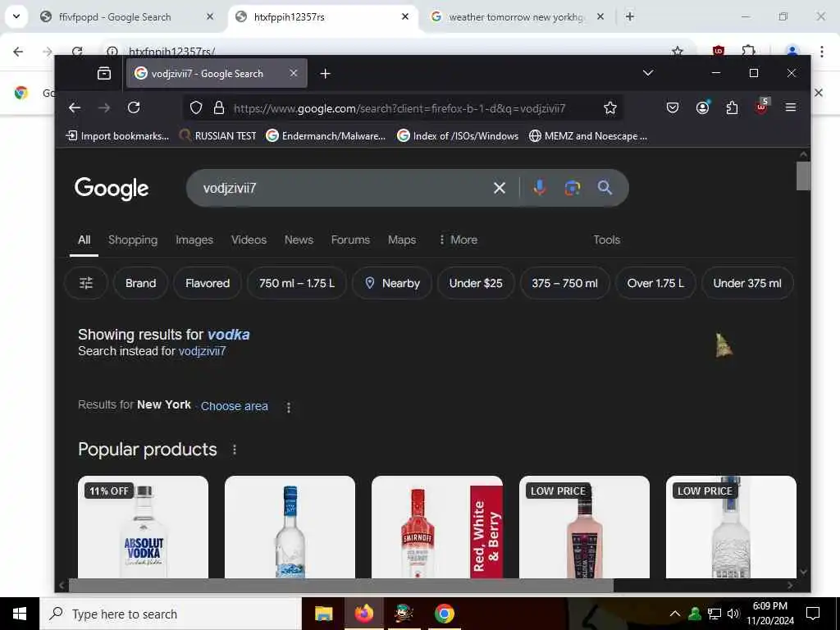The image size is (840, 630).
Task: Select Chrome tab ffivfpopd - Google Search
Action: tap(127, 17)
